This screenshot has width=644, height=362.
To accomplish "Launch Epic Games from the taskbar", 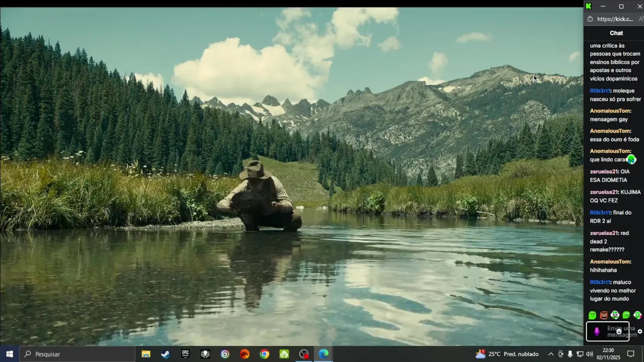I will pyautogui.click(x=185, y=354).
